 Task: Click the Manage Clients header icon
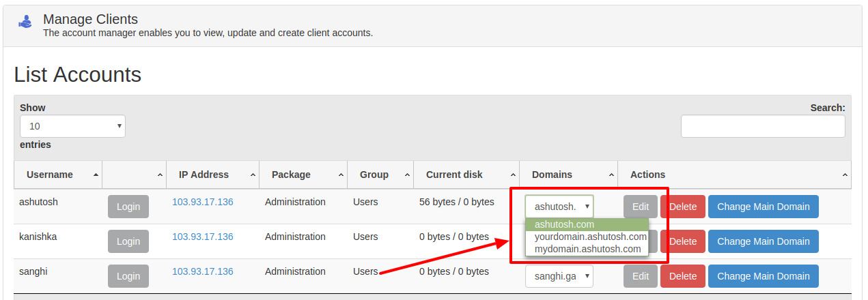[25, 22]
